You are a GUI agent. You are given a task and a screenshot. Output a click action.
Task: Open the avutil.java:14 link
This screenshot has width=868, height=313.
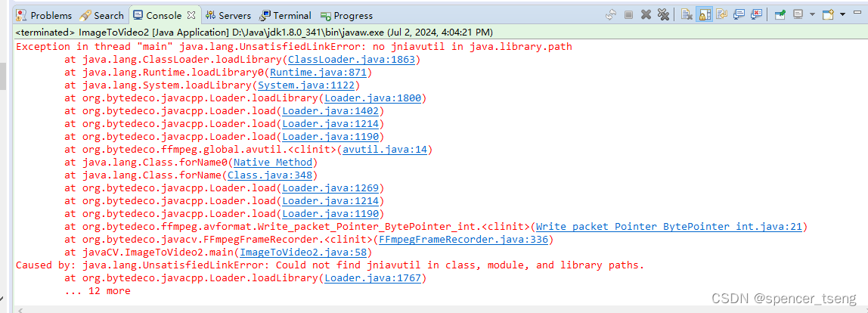[386, 150]
